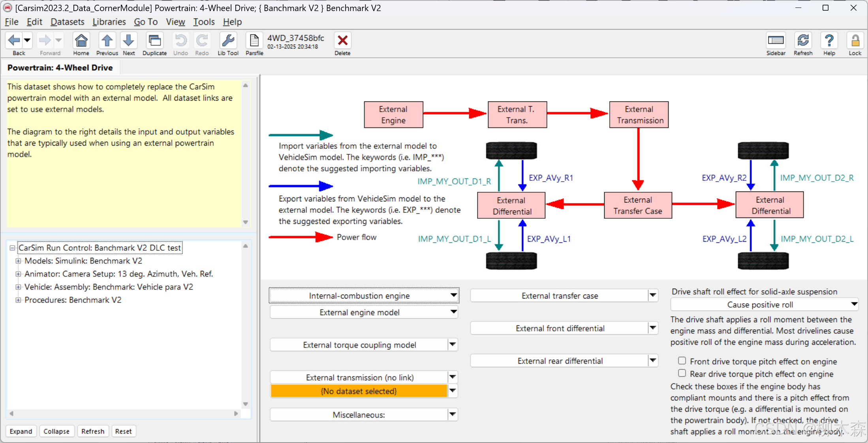Click the Expand button below the tree
Image resolution: width=868 pixels, height=443 pixels.
coord(21,431)
